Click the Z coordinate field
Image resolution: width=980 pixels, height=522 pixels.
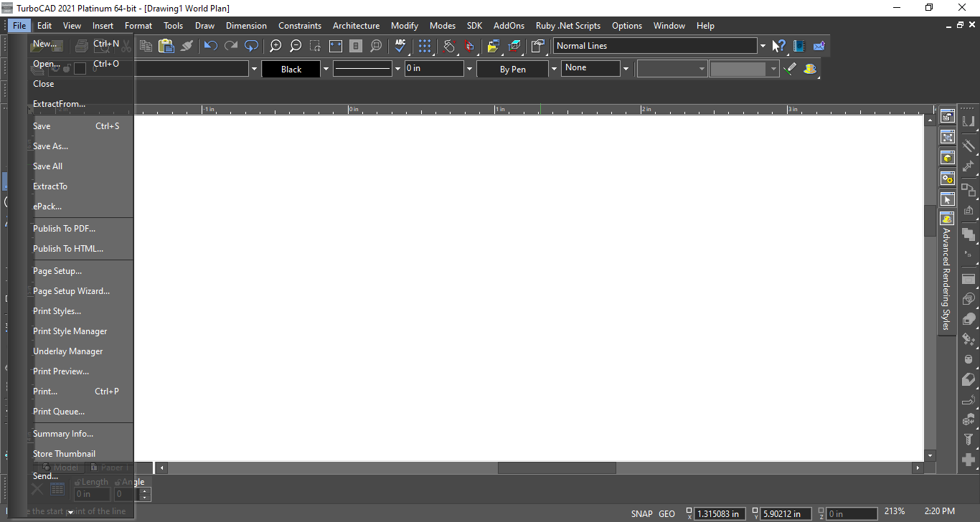(852, 513)
